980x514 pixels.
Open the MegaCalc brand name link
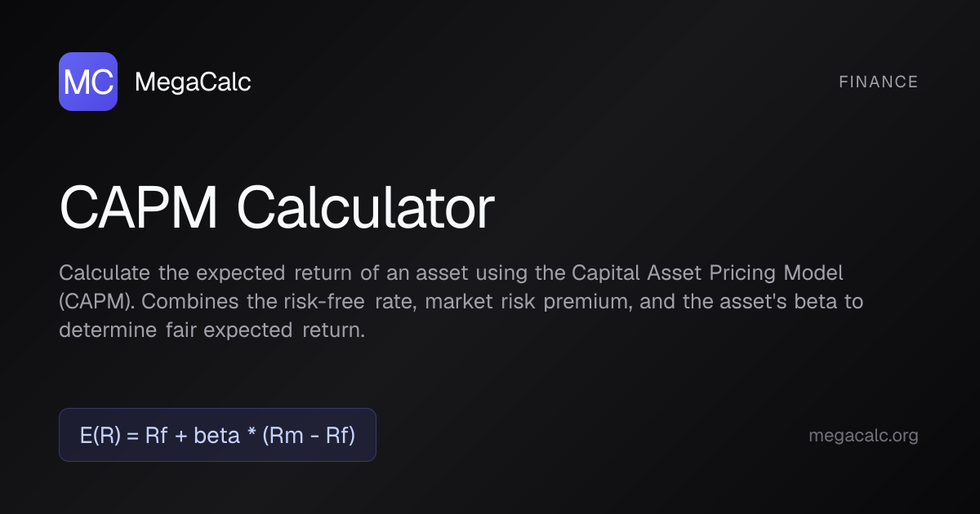(192, 82)
